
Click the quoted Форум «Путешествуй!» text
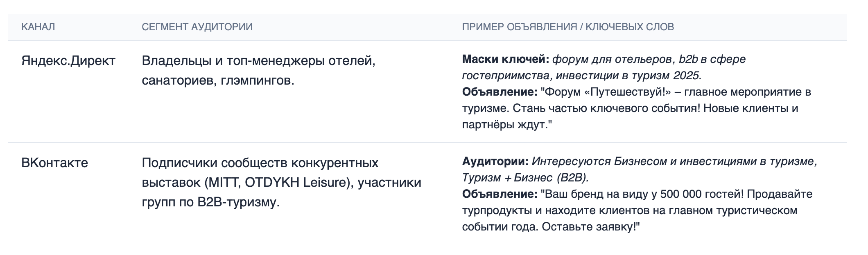[607, 92]
